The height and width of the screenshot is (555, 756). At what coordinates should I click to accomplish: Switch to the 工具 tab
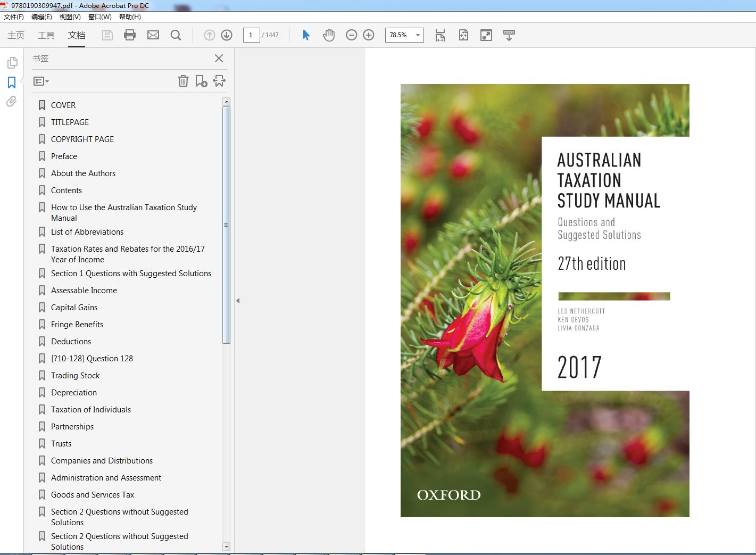coord(46,35)
